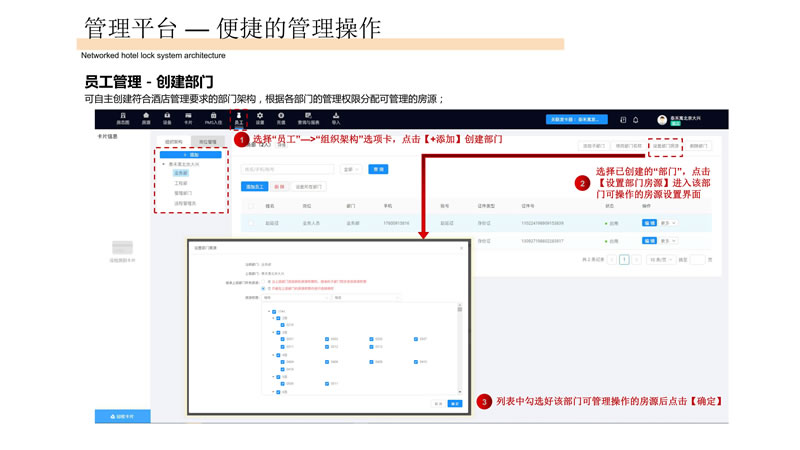
Task: Open the user avatar in top bar
Action: click(662, 120)
